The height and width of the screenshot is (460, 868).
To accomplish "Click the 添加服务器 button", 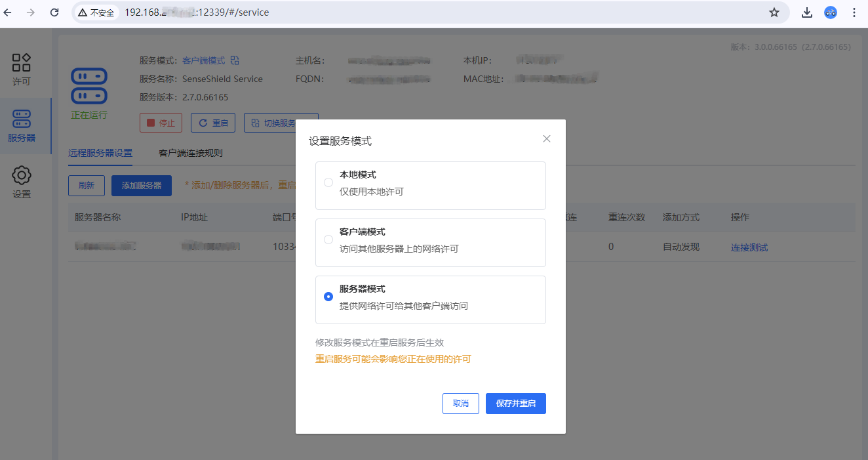I will 142,186.
